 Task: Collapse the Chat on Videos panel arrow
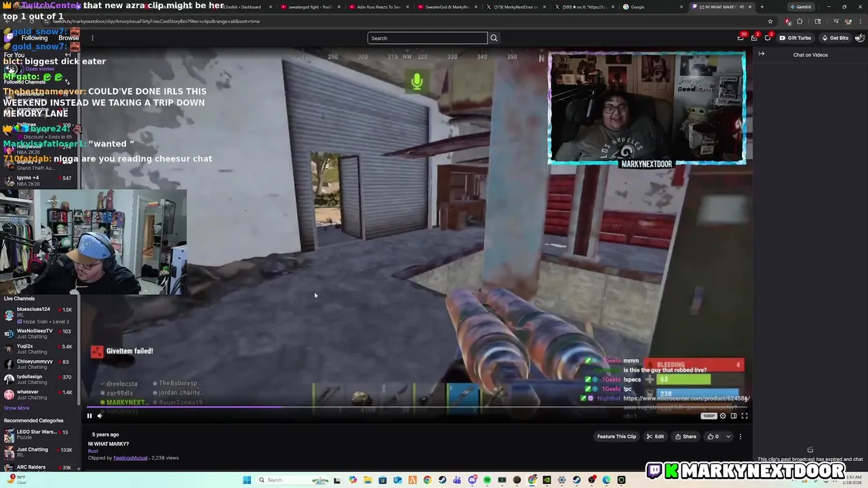click(x=762, y=54)
